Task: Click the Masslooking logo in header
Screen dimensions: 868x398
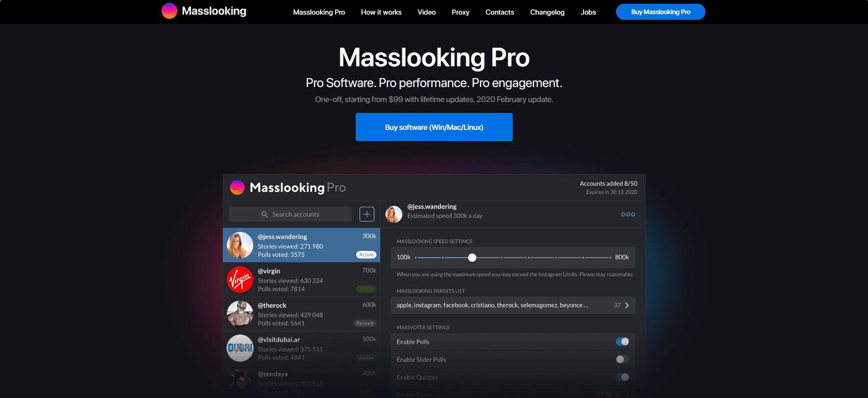Action: click(x=204, y=11)
